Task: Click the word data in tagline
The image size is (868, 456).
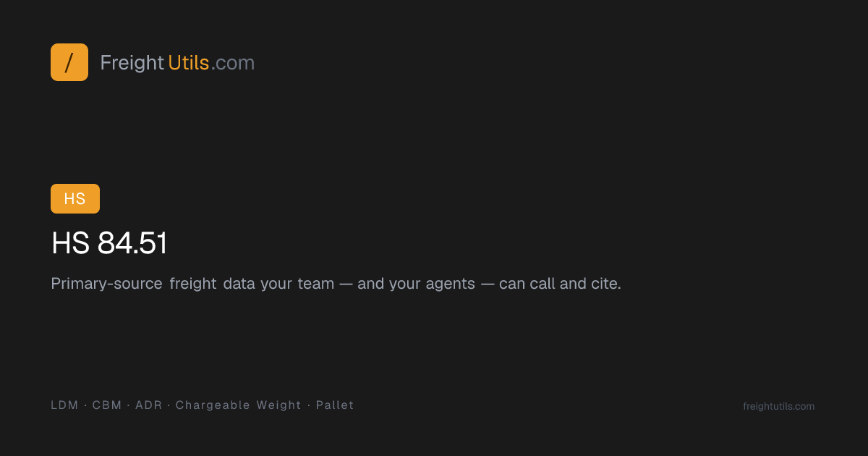Action: click(239, 284)
